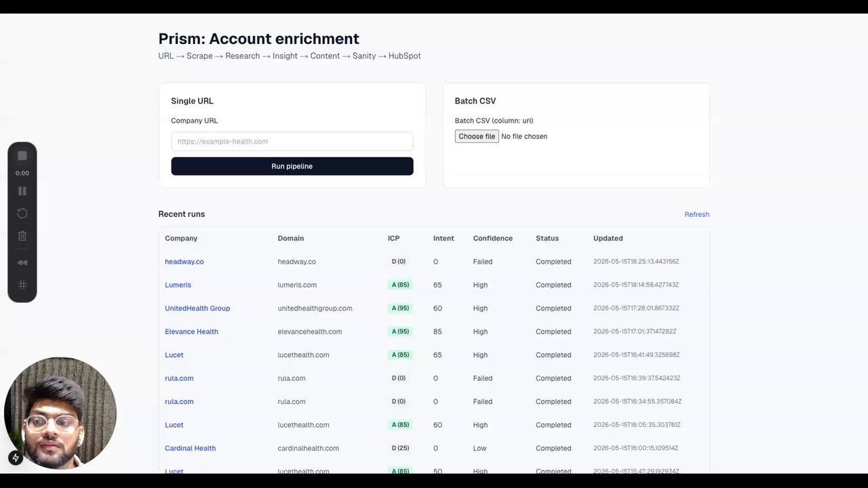The height and width of the screenshot is (488, 868).
Task: Click the webcam bubble thumbnail
Action: [60, 413]
